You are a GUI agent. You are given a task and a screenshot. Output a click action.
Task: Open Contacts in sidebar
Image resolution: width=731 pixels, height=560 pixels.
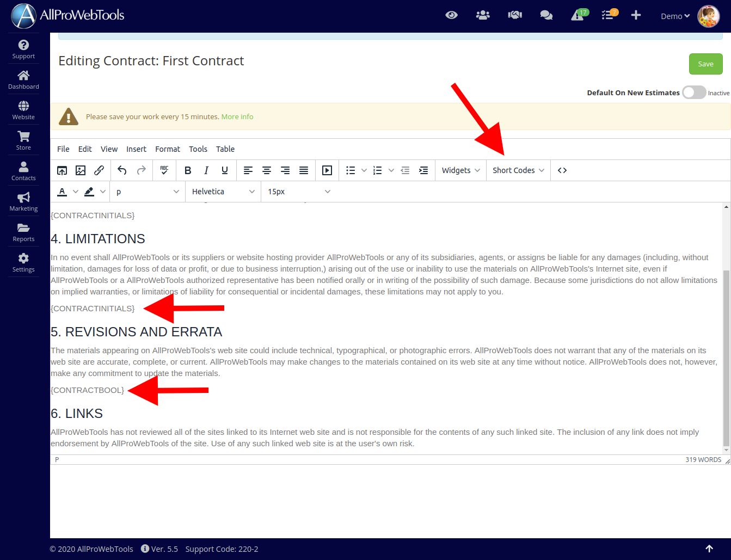(23, 171)
